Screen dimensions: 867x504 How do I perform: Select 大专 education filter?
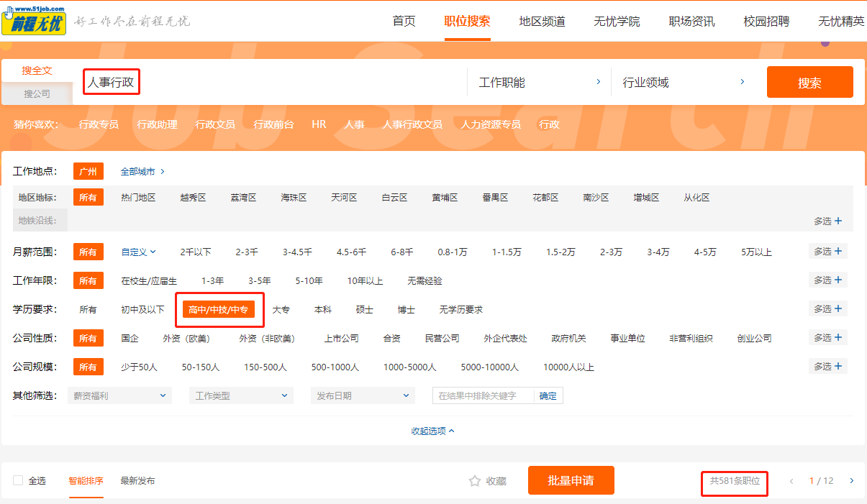pyautogui.click(x=281, y=310)
